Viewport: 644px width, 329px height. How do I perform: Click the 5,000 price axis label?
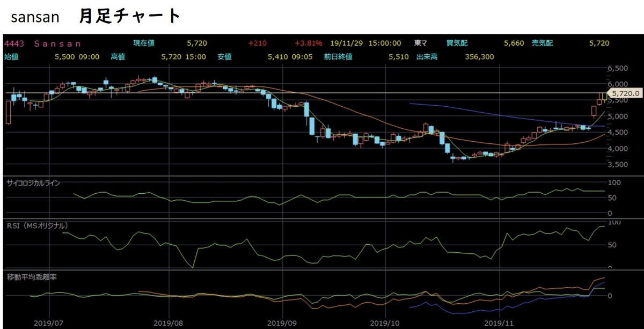click(617, 116)
